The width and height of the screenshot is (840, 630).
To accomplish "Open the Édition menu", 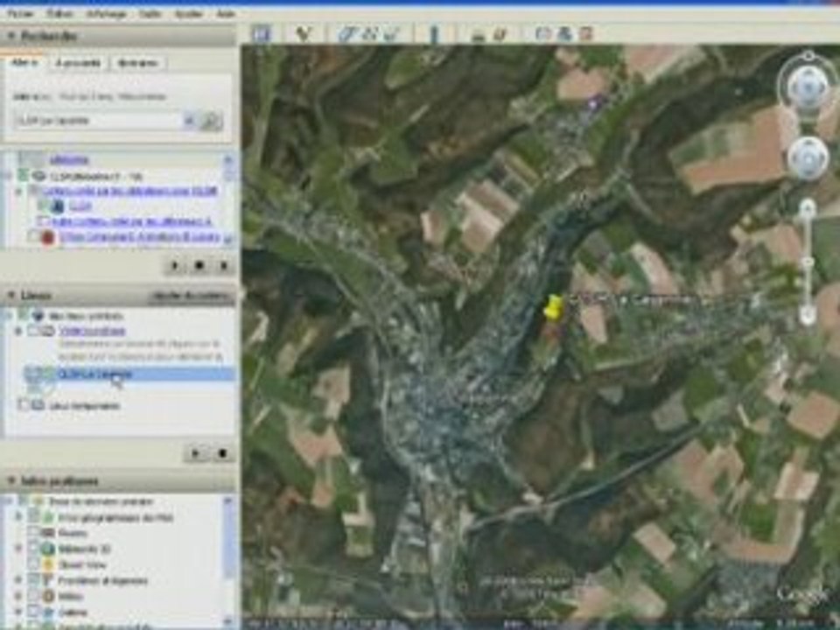I will 60,14.
